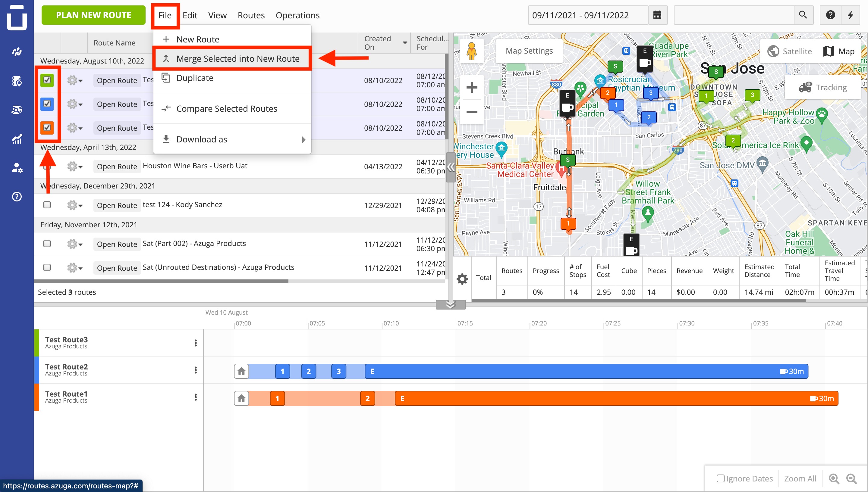The height and width of the screenshot is (492, 868).
Task: Click the search text field
Action: tap(734, 15)
